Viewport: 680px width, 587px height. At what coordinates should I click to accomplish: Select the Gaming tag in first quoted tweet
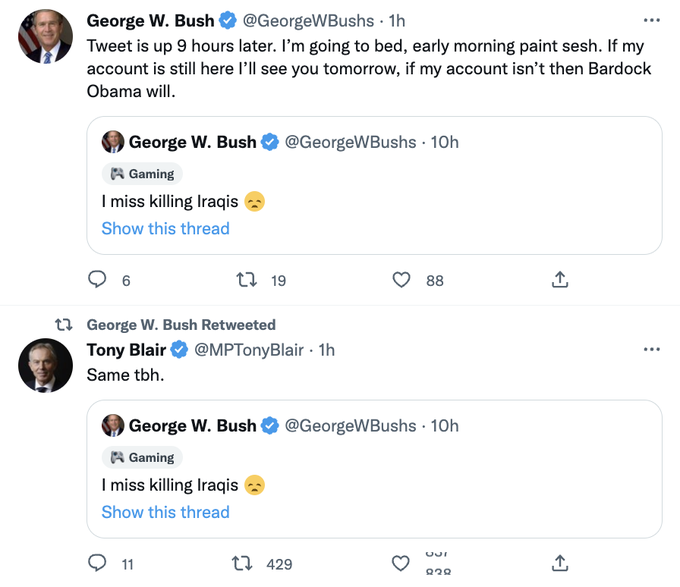click(142, 174)
